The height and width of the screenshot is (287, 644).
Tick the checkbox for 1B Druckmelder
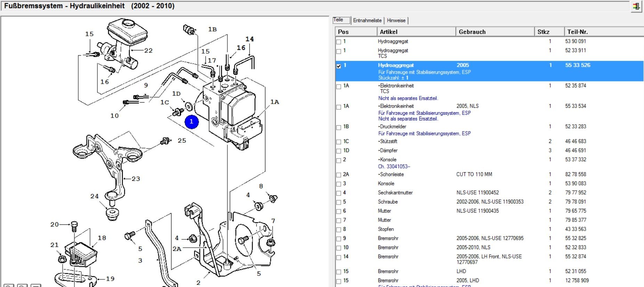[339, 128]
